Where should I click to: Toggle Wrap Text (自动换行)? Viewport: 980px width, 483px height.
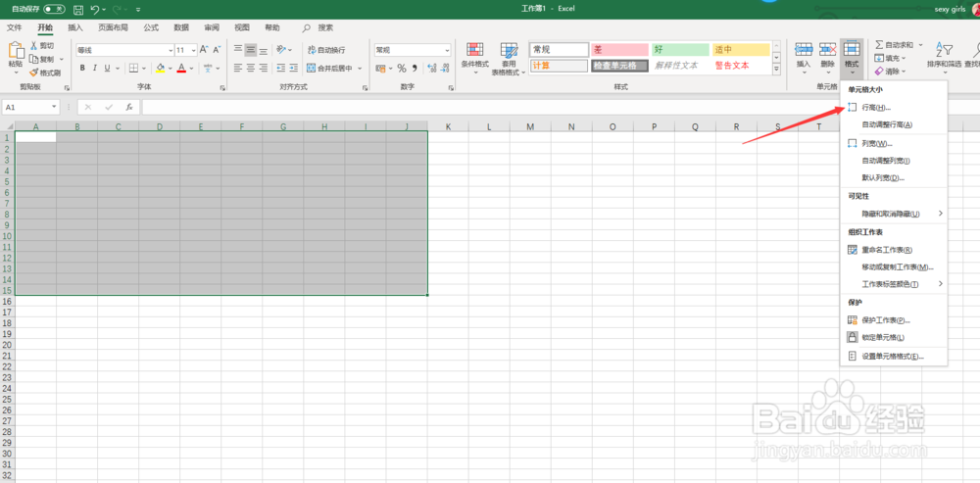pos(325,50)
